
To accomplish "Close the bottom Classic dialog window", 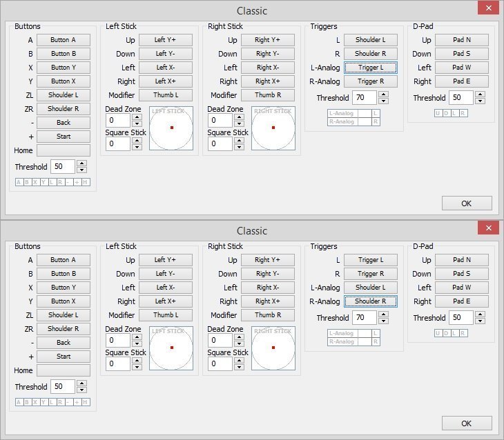I will point(489,228).
